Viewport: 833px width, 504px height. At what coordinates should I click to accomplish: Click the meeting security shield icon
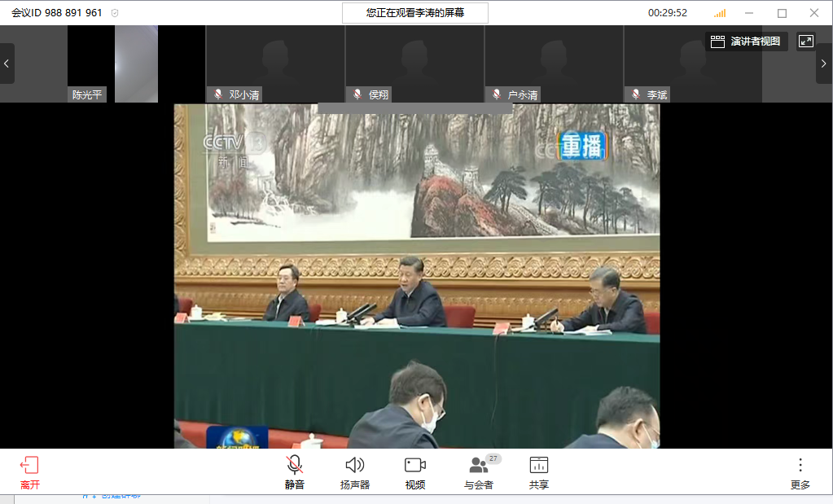pos(115,13)
